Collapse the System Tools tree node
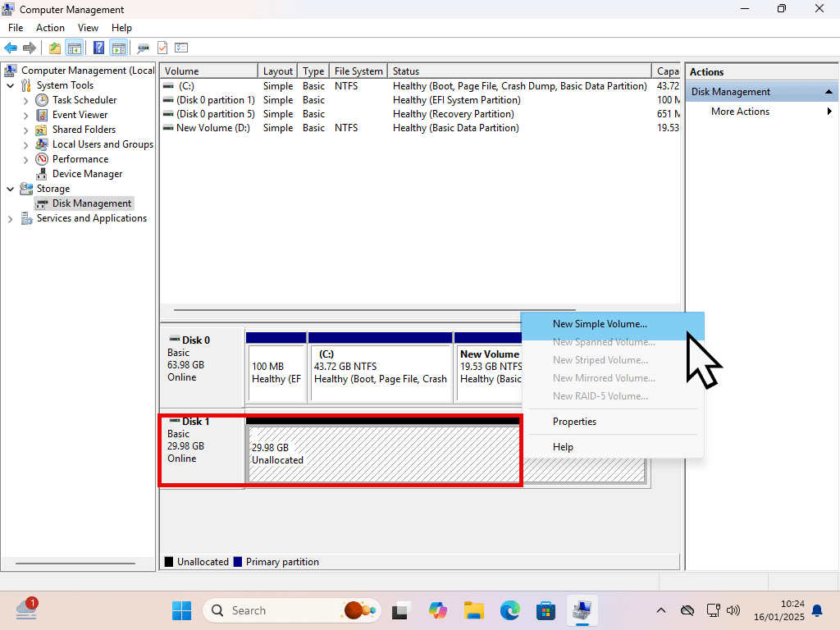This screenshot has height=630, width=840. [x=11, y=85]
